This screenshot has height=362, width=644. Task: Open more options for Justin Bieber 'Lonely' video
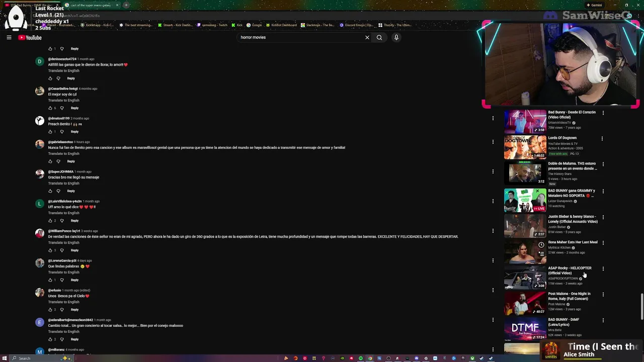tap(603, 217)
